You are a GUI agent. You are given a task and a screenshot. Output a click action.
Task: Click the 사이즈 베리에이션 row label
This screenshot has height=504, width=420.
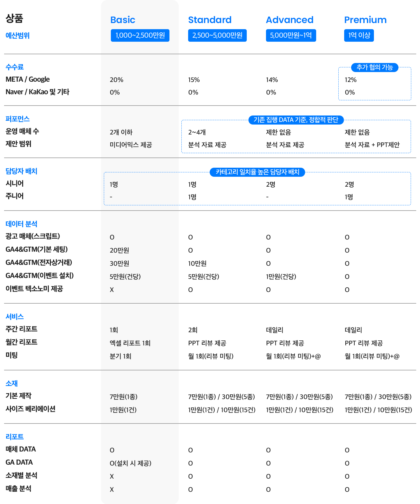tap(30, 409)
